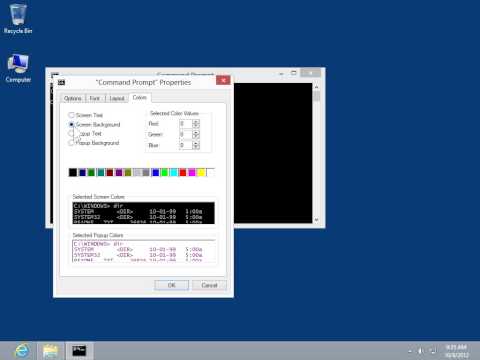The width and height of the screenshot is (480, 360).
Task: Show hidden tray icons arrow
Action: 410,351
